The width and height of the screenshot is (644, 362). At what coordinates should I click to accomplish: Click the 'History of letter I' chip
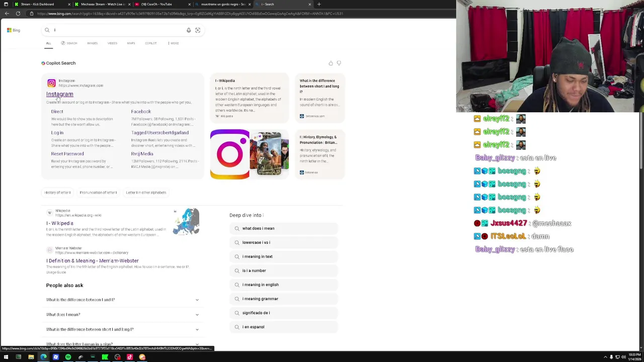57,193
